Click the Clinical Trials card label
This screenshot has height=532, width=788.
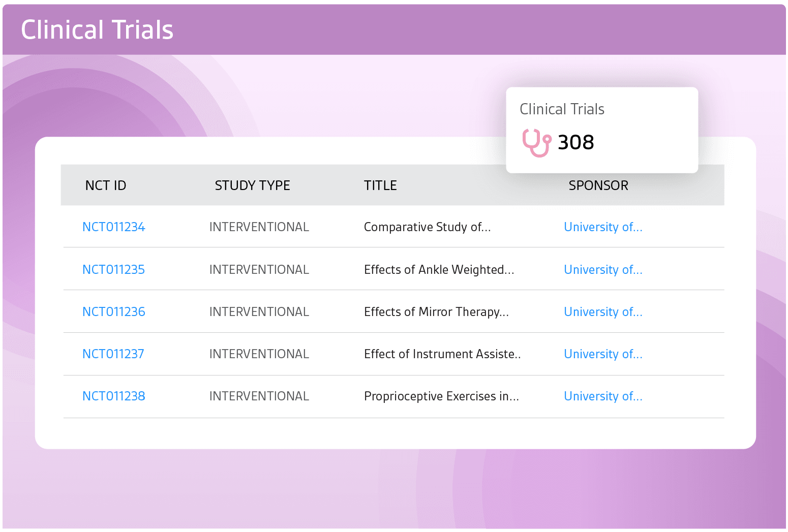[562, 109]
